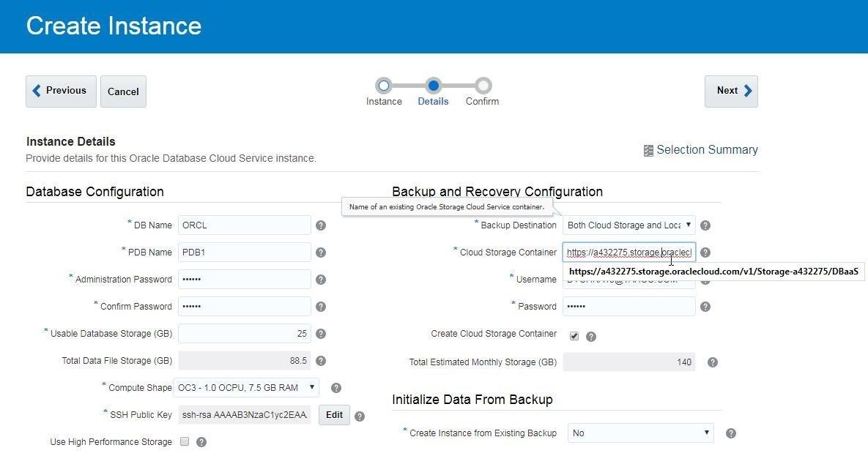Click the Cancel button
The image size is (868, 456).
pyautogui.click(x=124, y=91)
